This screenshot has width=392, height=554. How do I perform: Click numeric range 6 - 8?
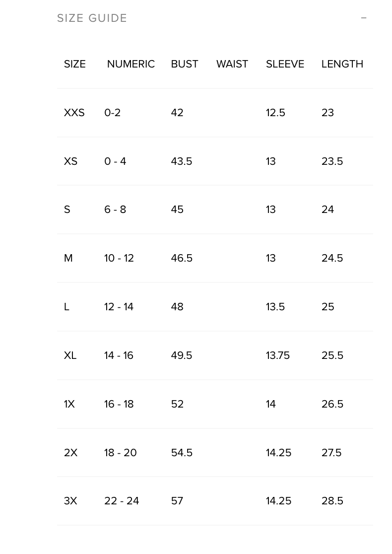(115, 209)
